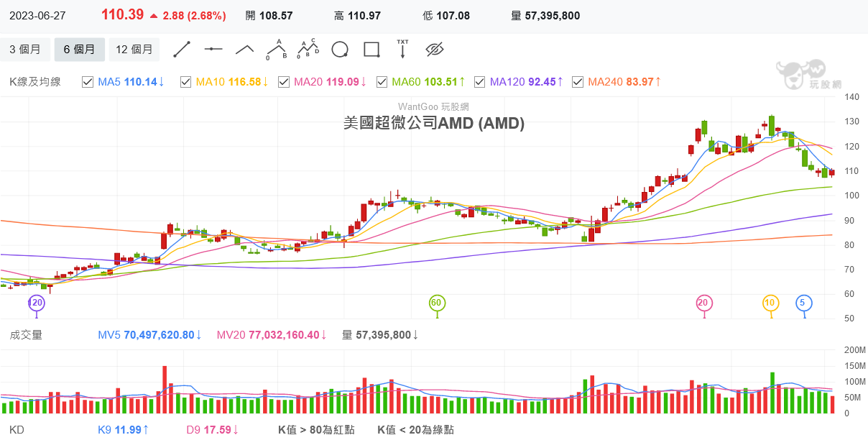The image size is (868, 435).
Task: Select the rectangle drawing tool
Action: pyautogui.click(x=371, y=50)
